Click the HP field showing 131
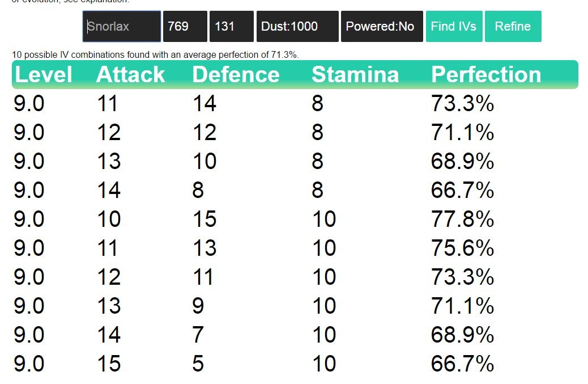 click(x=231, y=27)
